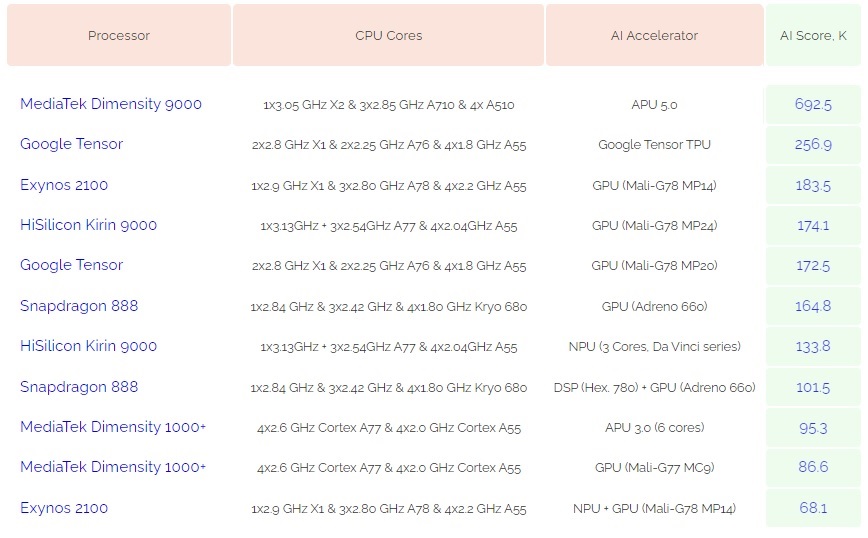Select the 133.8 AI score cell

813,346
